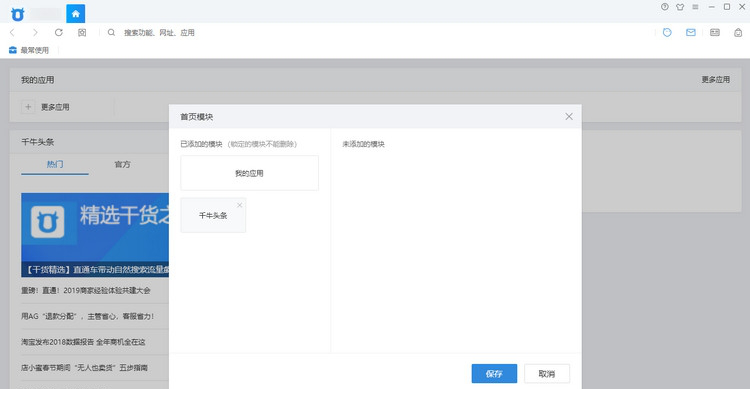The image size is (750, 404).
Task: Open headline 用AG "退款分配"
Action: click(88, 316)
